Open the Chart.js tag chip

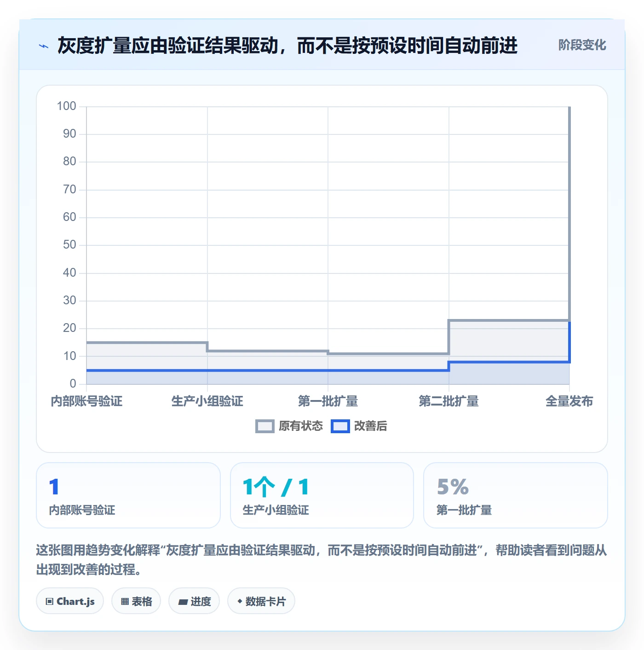[70, 601]
